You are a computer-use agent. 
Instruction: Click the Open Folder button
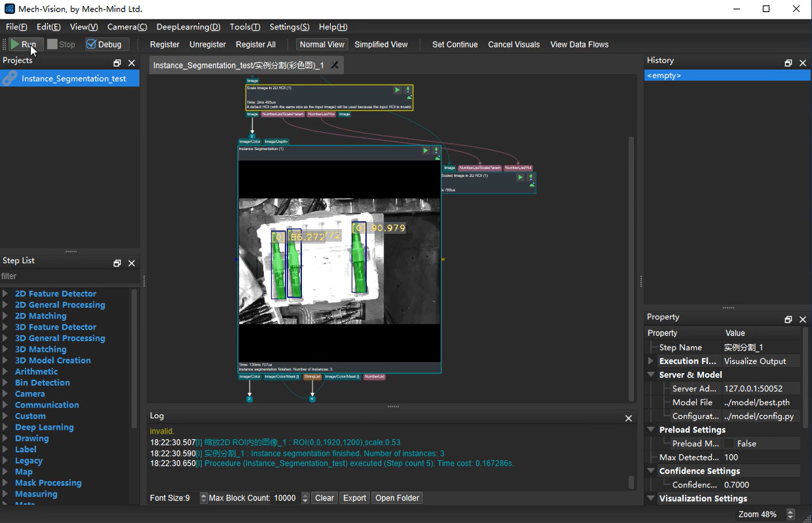click(x=397, y=498)
